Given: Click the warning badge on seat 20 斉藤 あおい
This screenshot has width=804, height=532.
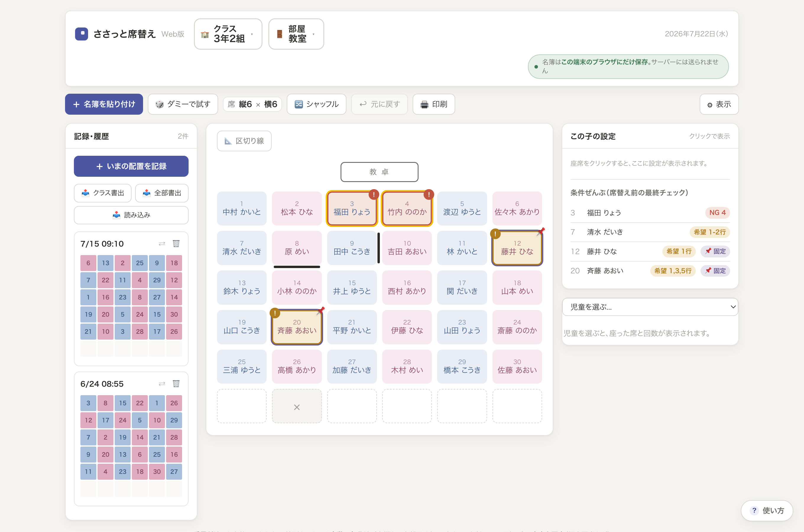Looking at the screenshot, I should point(275,313).
